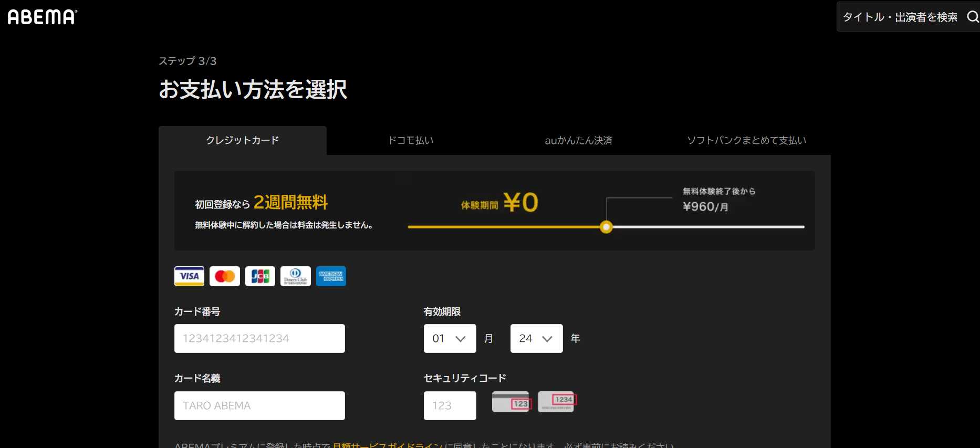The image size is (980, 448).
Task: Click the ABEMA logo
Action: coord(42,17)
